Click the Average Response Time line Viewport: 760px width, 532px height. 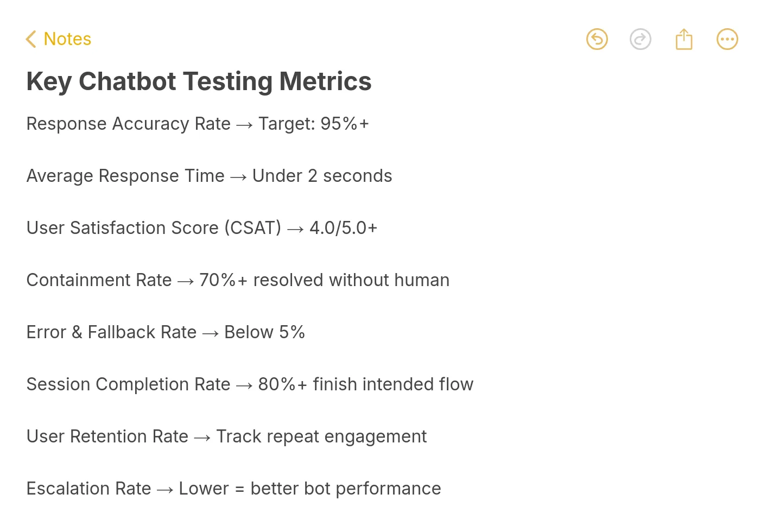point(209,175)
